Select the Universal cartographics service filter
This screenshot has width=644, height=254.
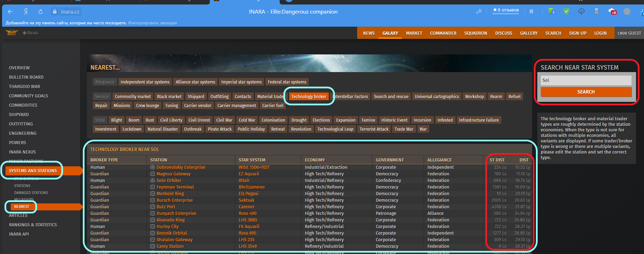pyautogui.click(x=437, y=97)
